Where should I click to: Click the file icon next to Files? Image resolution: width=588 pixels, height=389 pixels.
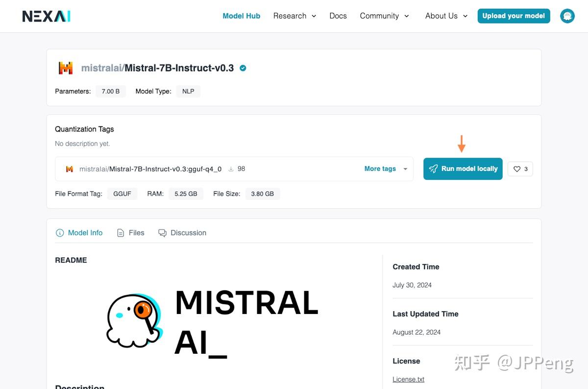click(120, 233)
